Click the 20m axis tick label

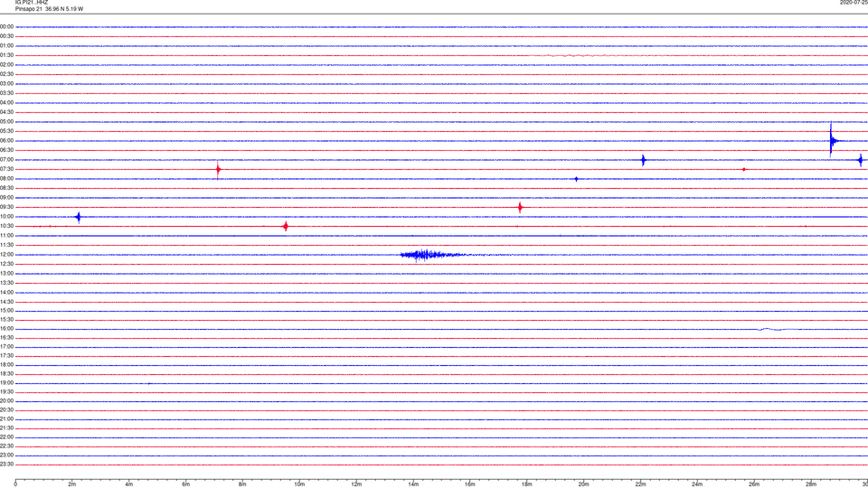click(584, 484)
